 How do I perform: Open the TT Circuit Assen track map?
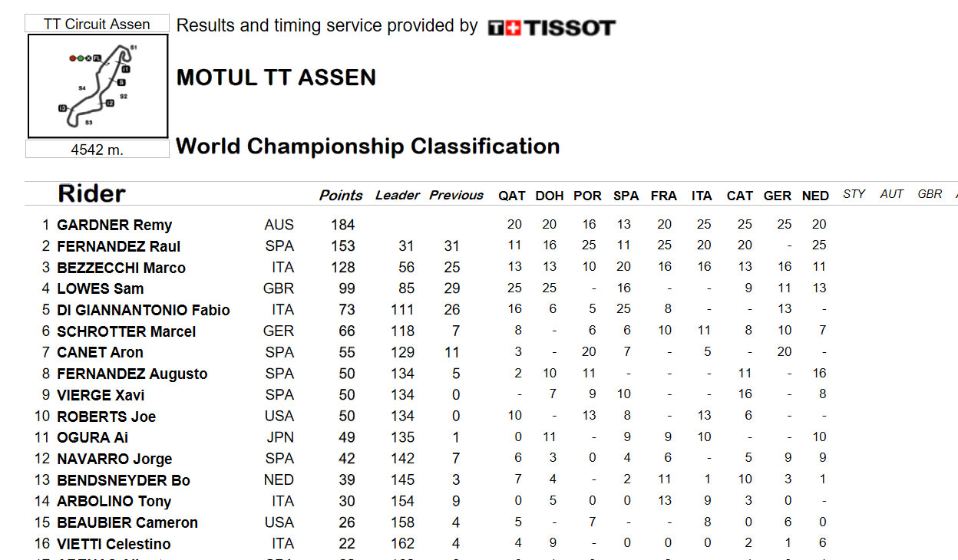97,86
